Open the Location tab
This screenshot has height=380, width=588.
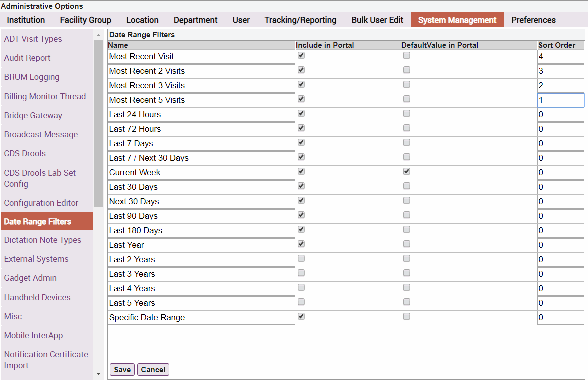point(142,20)
